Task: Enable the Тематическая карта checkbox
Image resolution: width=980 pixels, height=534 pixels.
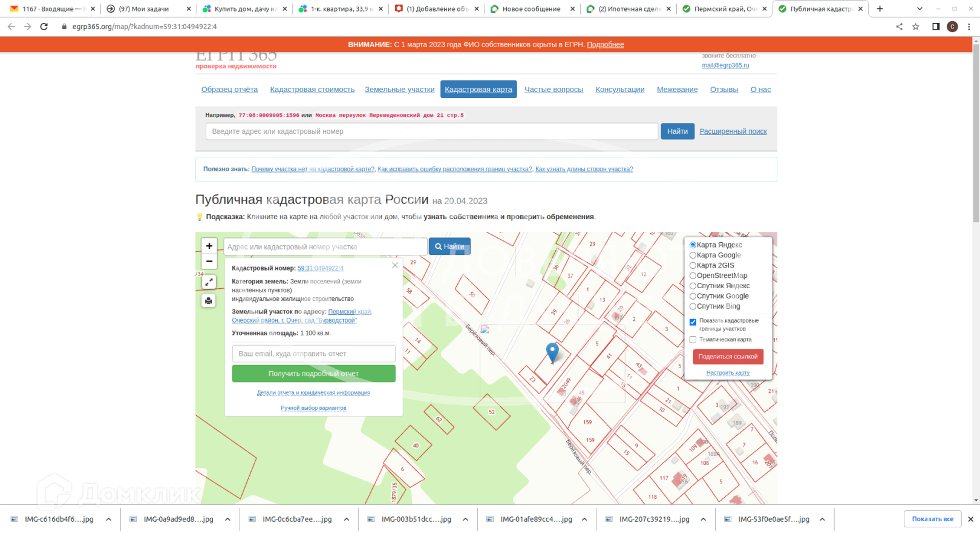Action: pos(693,340)
